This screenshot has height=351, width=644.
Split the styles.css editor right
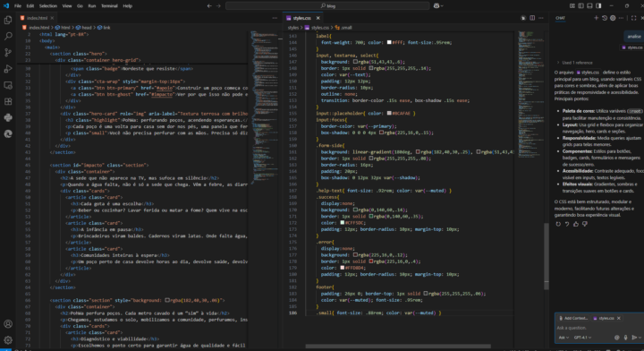pyautogui.click(x=532, y=18)
